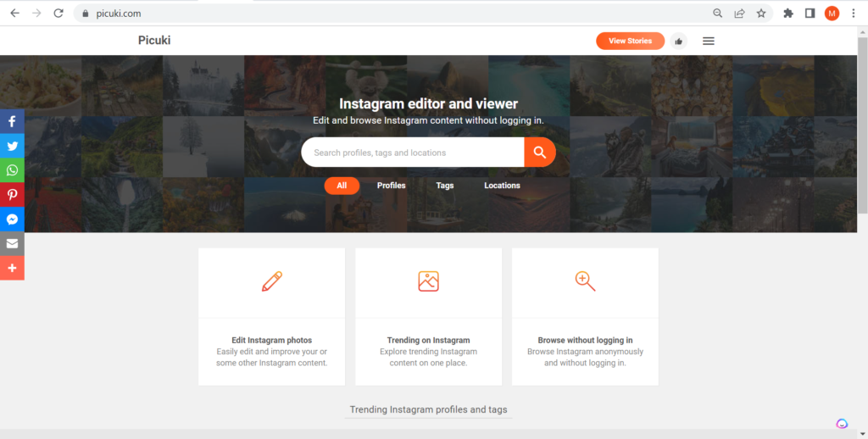Share by email with the envelope icon
This screenshot has width=868, height=439.
(x=12, y=243)
